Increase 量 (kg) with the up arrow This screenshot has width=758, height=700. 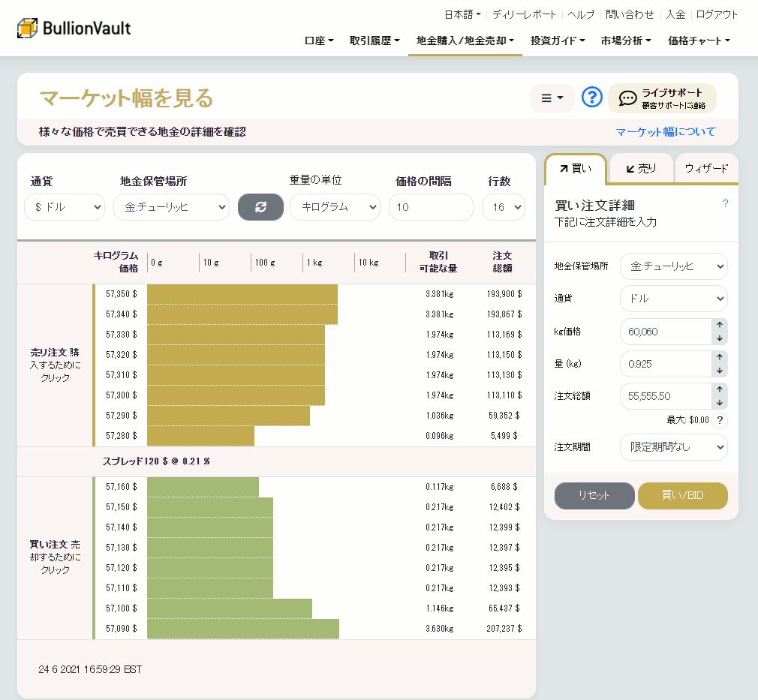(720, 357)
